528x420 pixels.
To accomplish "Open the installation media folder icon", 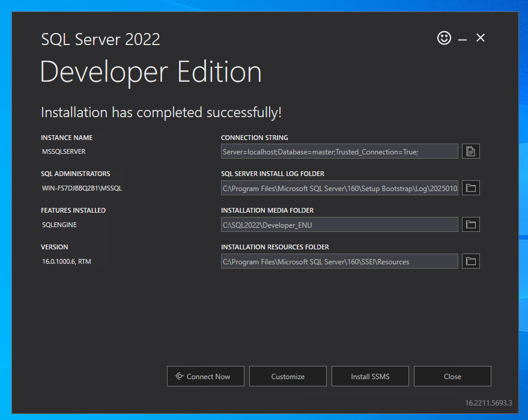I will 470,224.
